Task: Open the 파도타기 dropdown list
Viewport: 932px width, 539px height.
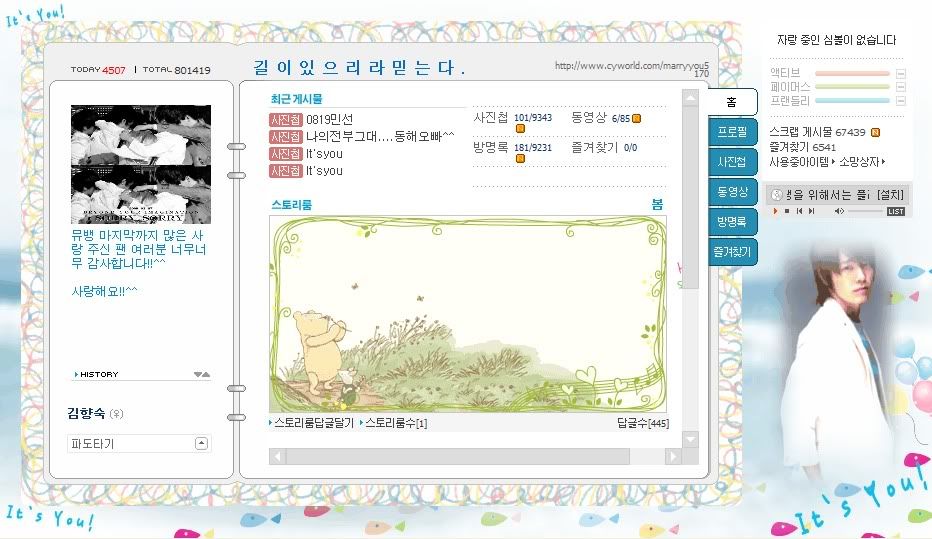Action: [x=201, y=443]
